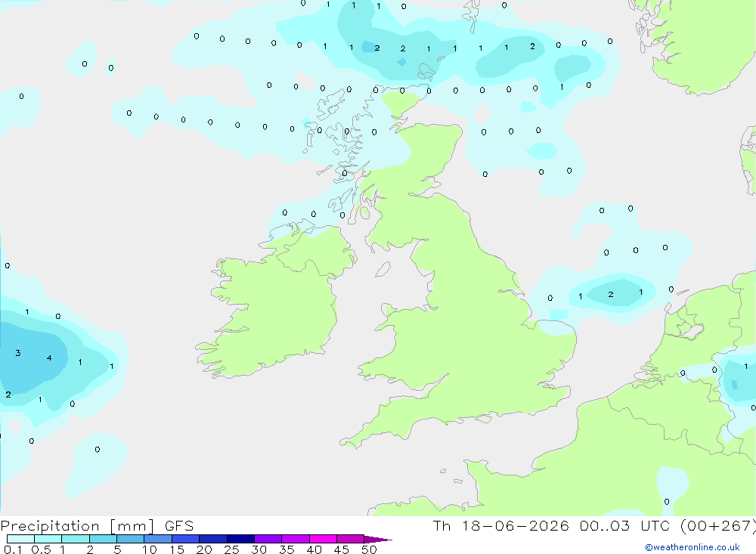Select the 2–5 mm legend color box
The height and width of the screenshot is (554, 756).
click(x=103, y=539)
